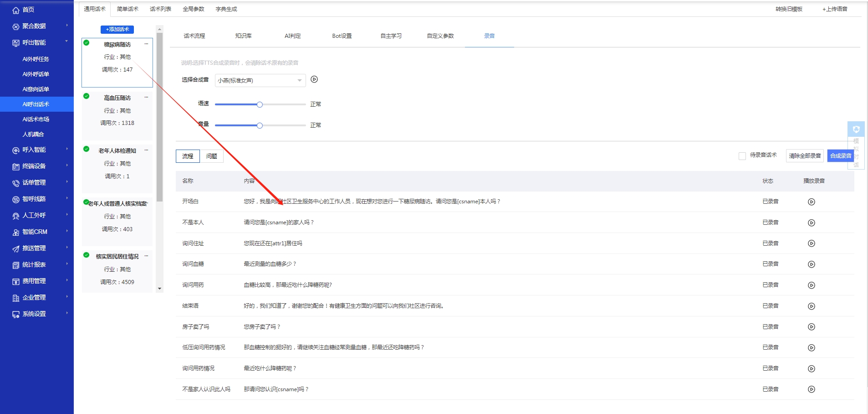Image resolution: width=868 pixels, height=414 pixels.
Task: Open the more options menu on 糖尿病随访
Action: click(146, 44)
